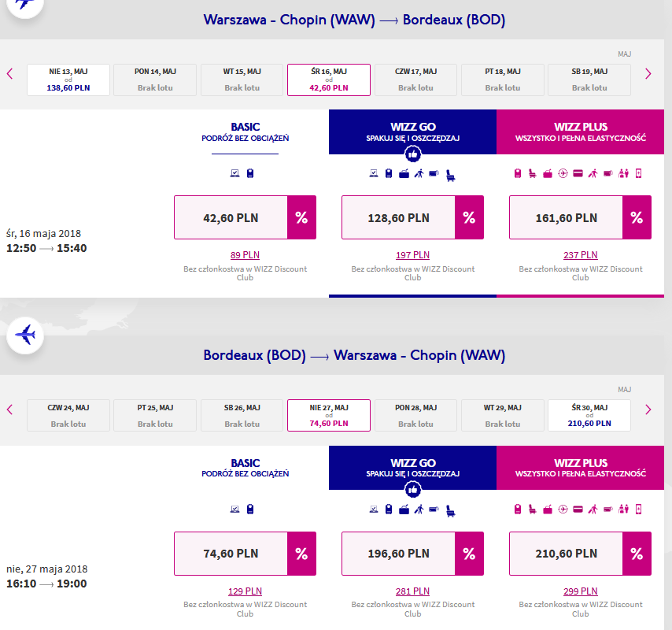The height and width of the screenshot is (630, 672).
Task: Click the walking passenger icon under outbound WIZZ GO
Action: pyautogui.click(x=419, y=173)
